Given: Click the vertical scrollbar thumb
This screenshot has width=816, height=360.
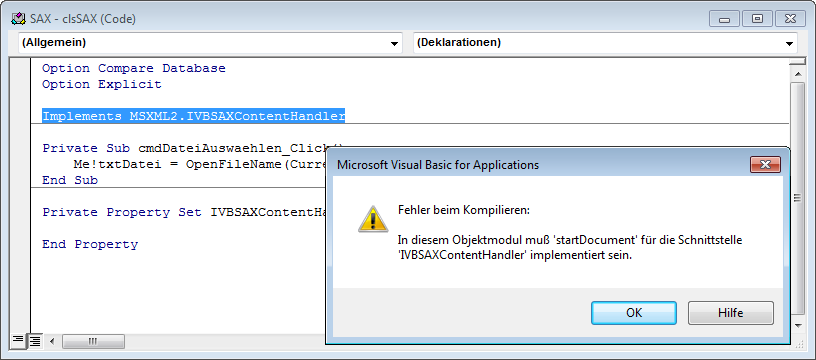Looking at the screenshot, I should coord(798,198).
